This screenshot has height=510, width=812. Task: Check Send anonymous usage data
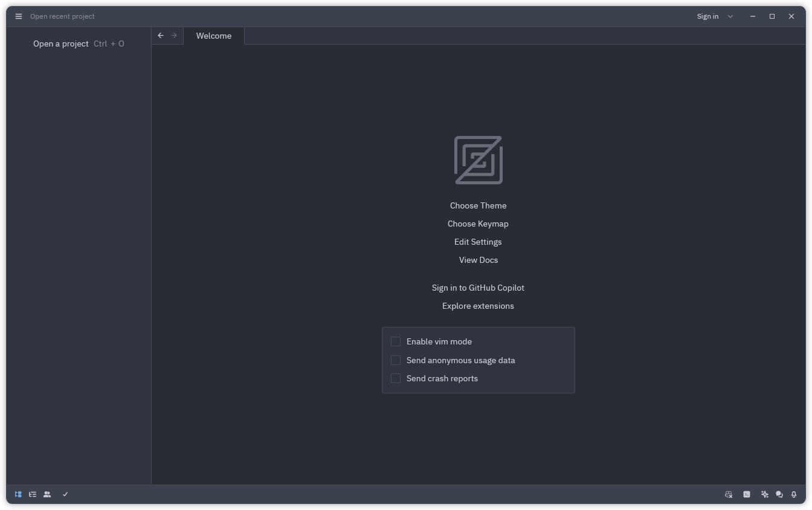click(x=396, y=360)
